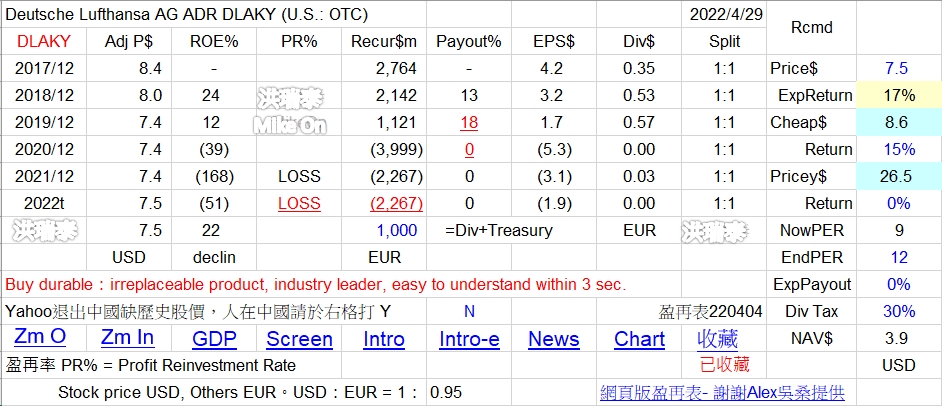Click the 2018/12 row label
The width and height of the screenshot is (942, 406).
[44, 95]
